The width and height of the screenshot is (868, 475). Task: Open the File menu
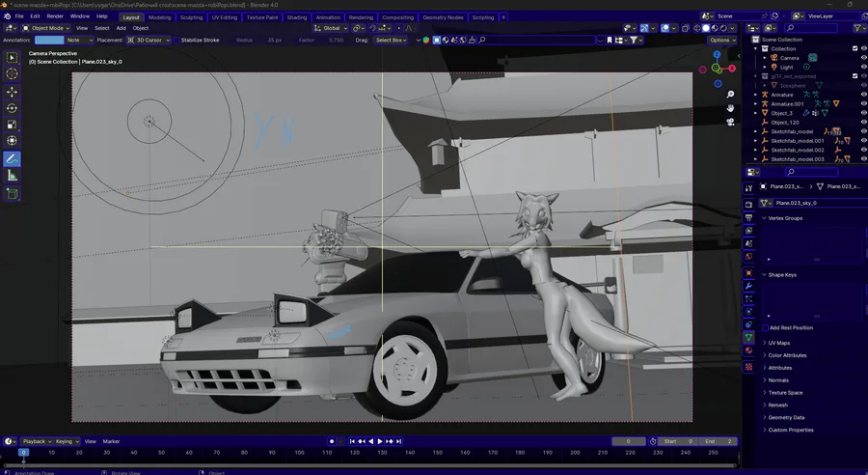[x=19, y=16]
